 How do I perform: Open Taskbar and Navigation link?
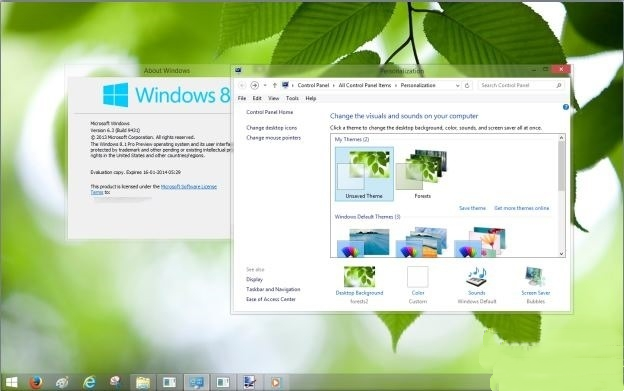tap(273, 289)
